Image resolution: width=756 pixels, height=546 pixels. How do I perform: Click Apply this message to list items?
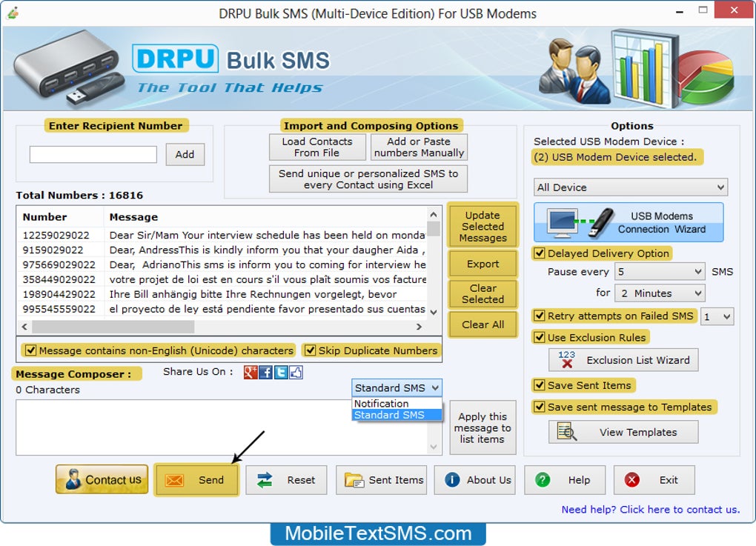pyautogui.click(x=483, y=428)
